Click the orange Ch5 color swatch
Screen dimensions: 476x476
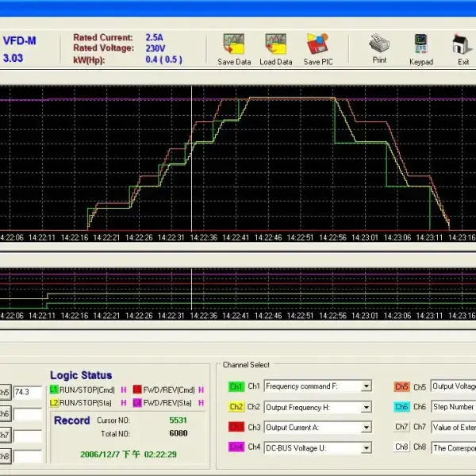[401, 387]
